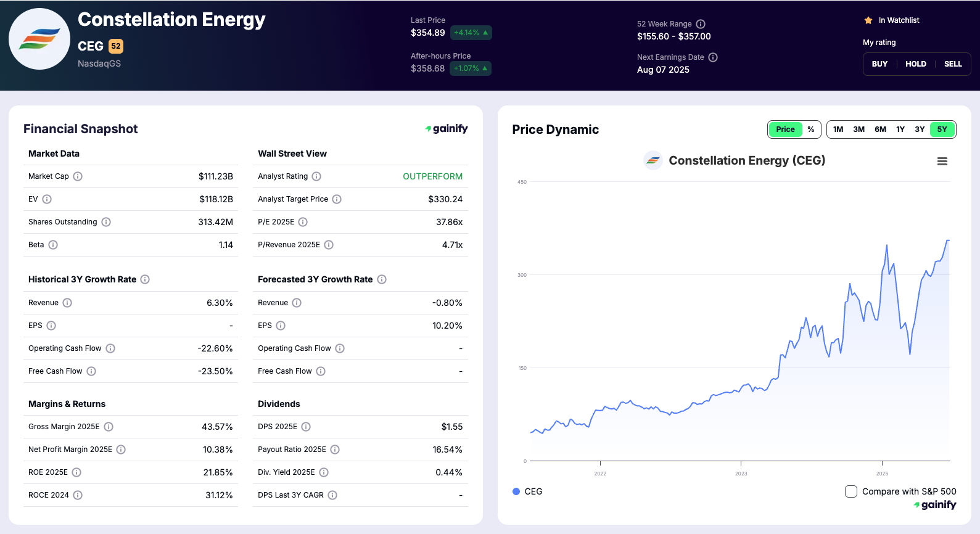Click gainify logo below the chart

[x=935, y=505]
